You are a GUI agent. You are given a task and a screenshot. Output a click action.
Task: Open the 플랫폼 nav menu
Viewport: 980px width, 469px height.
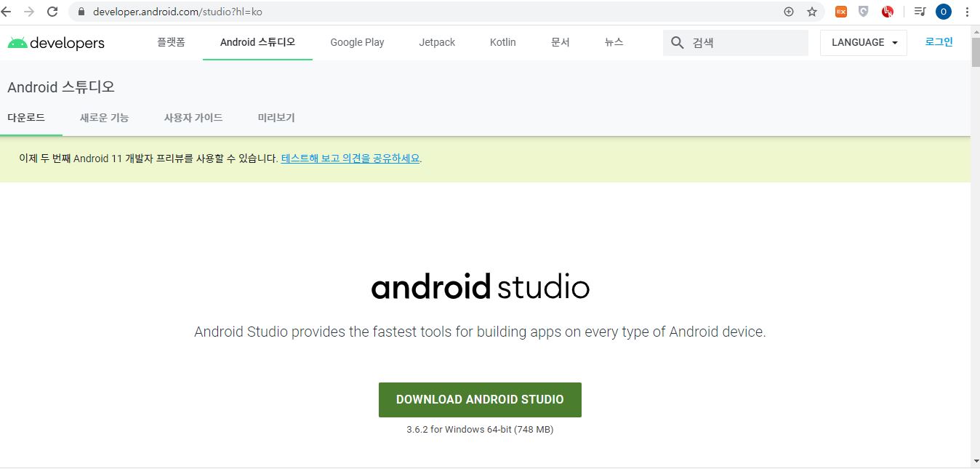click(171, 42)
